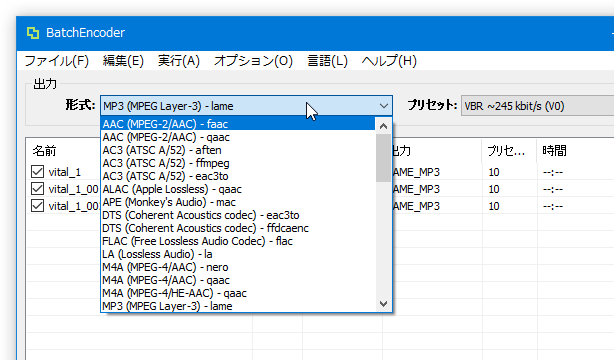Screen dimensions: 614x360
Task: Open the ファイル(F) menu
Action: point(57,61)
